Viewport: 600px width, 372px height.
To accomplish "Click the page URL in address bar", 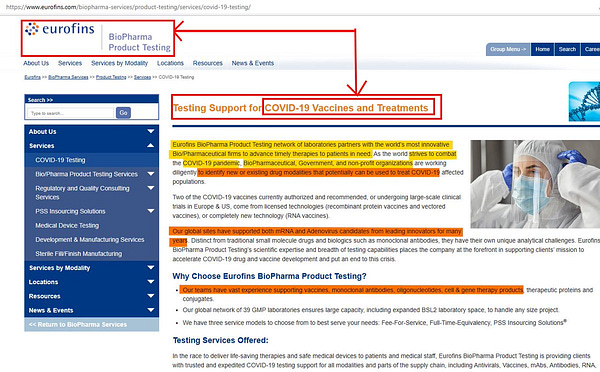I will [128, 7].
